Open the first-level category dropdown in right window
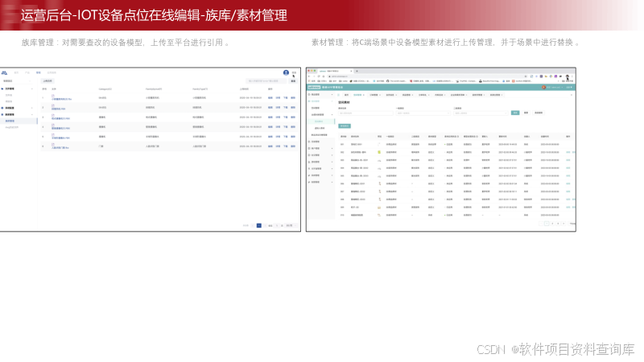Viewport: 644px width, 362px height. (x=423, y=113)
